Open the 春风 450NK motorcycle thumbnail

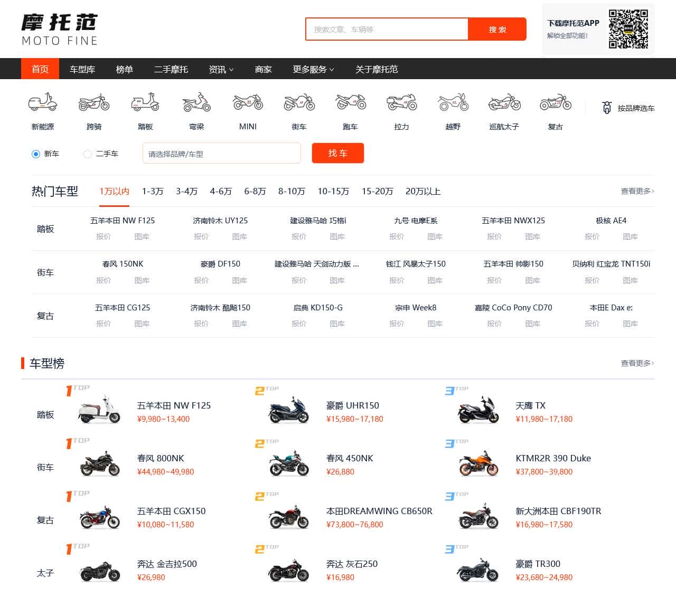[x=288, y=463]
